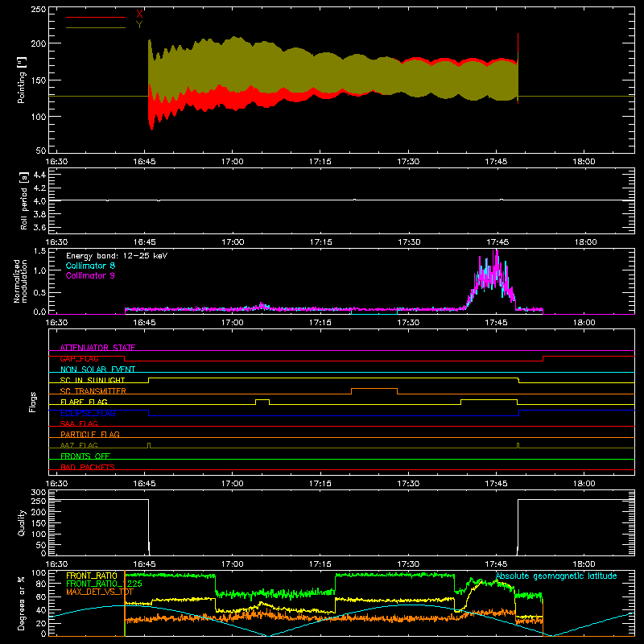Click the 17:00 tick label under Roll period plot
Viewport: 644px width, 644px height.
pos(233,242)
